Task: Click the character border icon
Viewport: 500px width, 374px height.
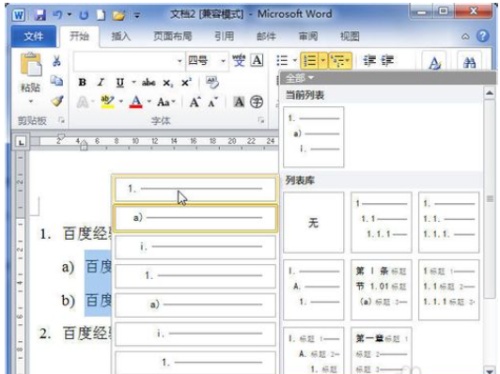Action: pyautogui.click(x=257, y=60)
